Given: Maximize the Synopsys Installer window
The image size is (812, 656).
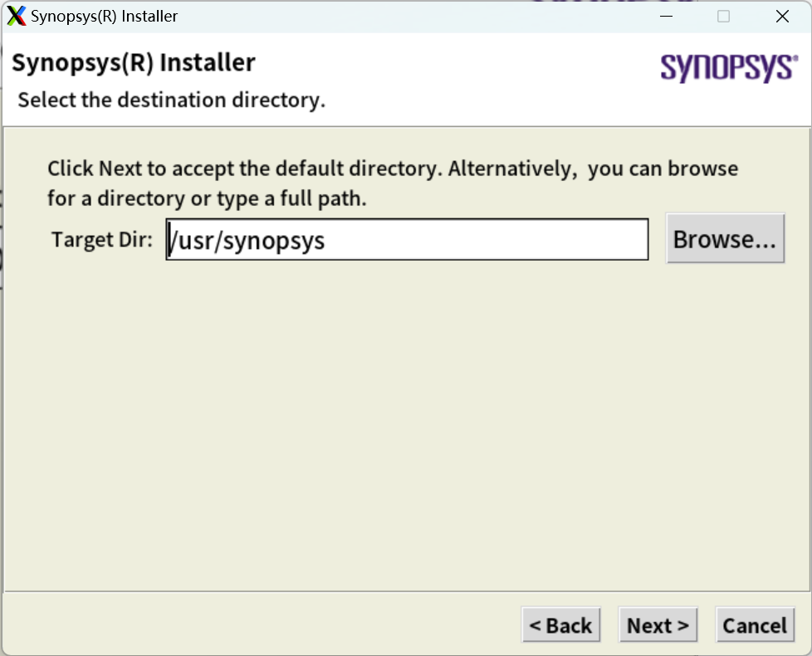Looking at the screenshot, I should (725, 16).
